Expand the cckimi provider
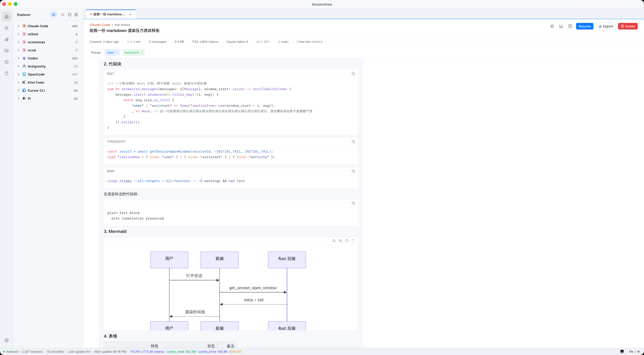The height and width of the screenshot is (355, 644). click(19, 34)
